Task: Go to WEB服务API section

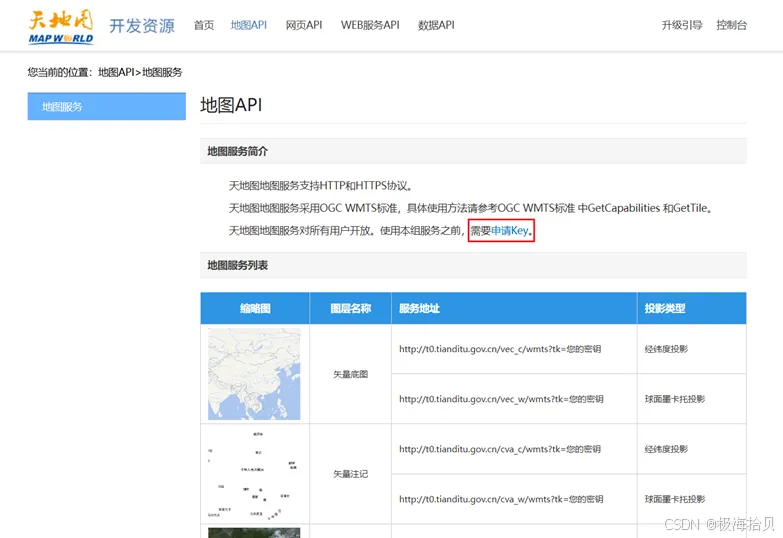Action: click(370, 25)
